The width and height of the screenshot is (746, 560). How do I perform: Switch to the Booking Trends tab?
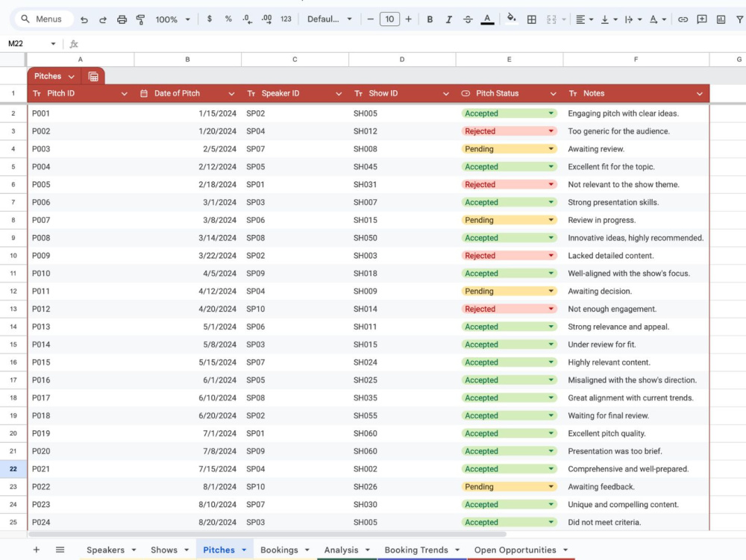point(416,550)
